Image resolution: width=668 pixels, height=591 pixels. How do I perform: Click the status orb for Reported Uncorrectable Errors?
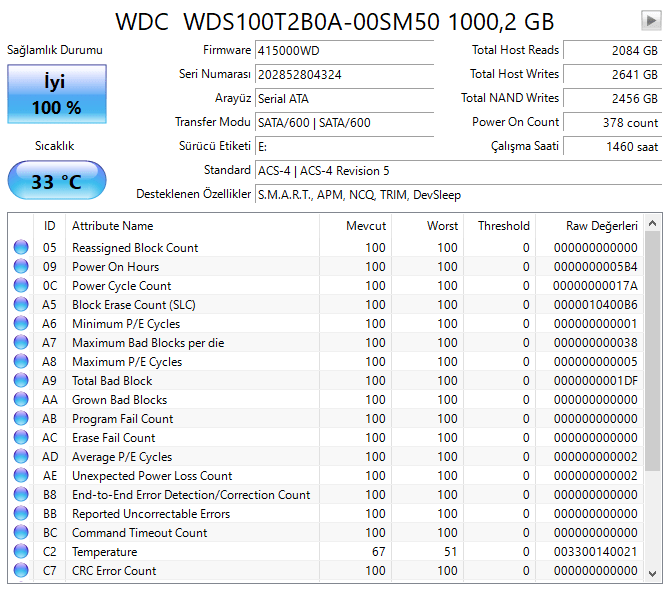(21, 513)
